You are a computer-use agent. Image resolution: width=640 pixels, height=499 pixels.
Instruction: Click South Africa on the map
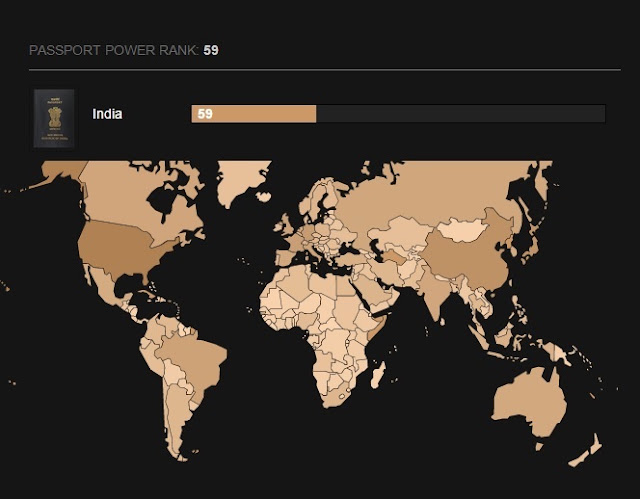pyautogui.click(x=337, y=398)
